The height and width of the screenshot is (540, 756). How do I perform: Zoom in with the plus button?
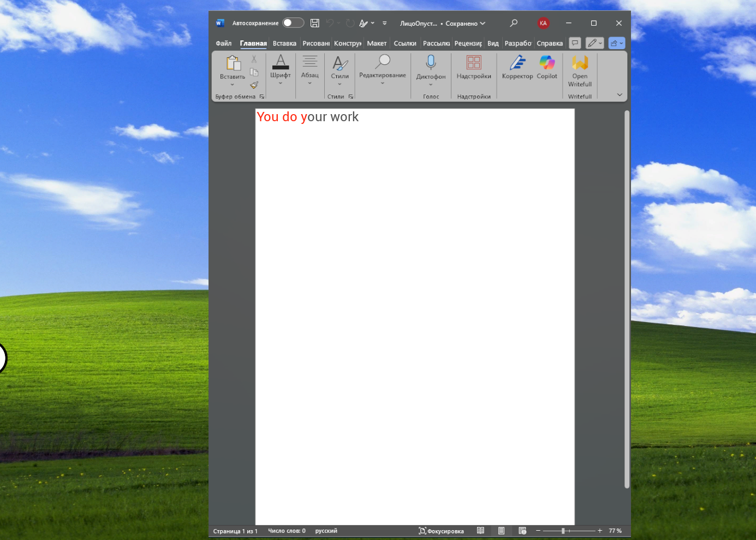tap(600, 531)
